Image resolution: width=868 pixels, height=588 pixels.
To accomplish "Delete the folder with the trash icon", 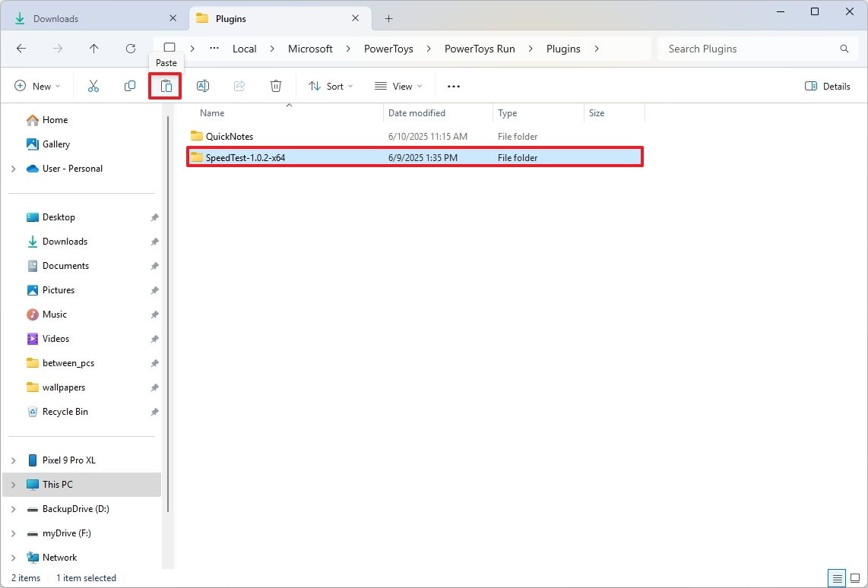I will (x=275, y=86).
